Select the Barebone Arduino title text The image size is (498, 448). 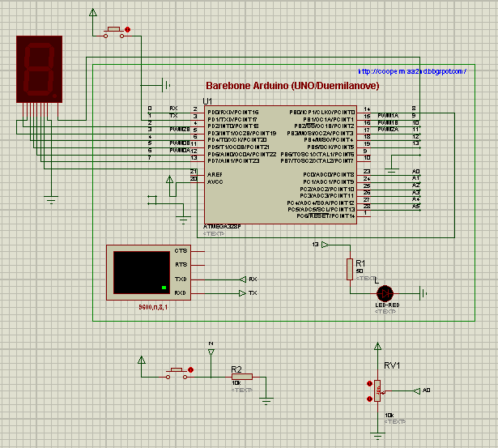click(292, 86)
